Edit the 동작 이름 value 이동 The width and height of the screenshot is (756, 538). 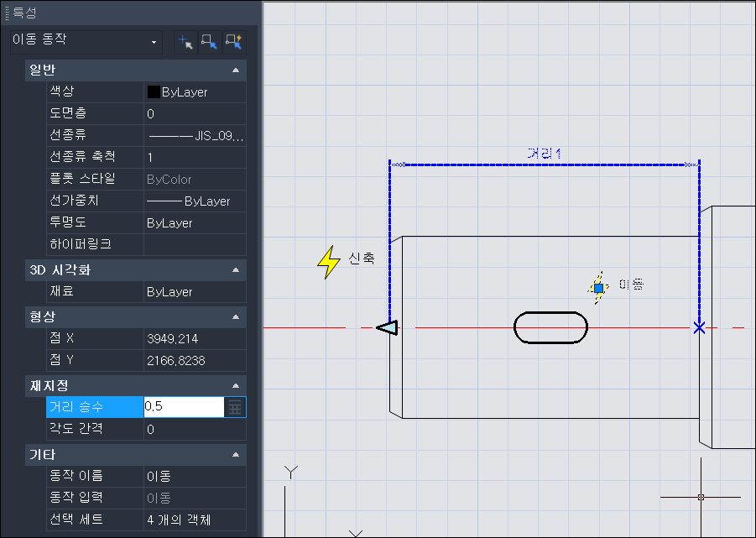click(x=195, y=476)
